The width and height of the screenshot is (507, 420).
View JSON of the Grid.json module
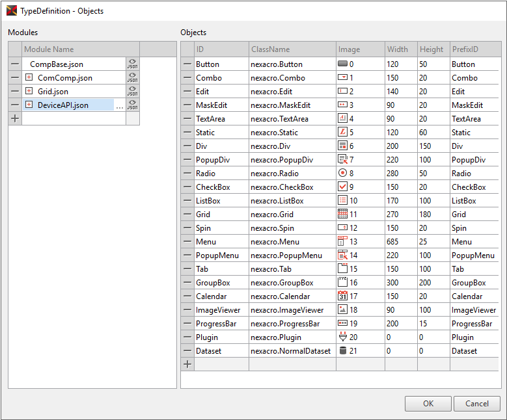tap(132, 91)
